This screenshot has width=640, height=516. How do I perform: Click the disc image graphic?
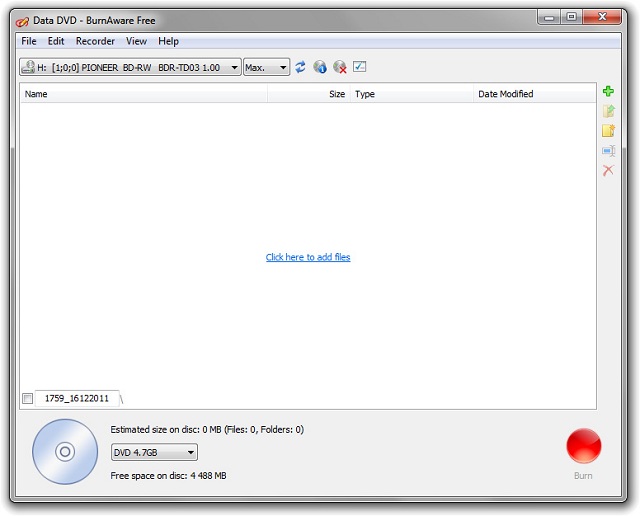pos(65,452)
